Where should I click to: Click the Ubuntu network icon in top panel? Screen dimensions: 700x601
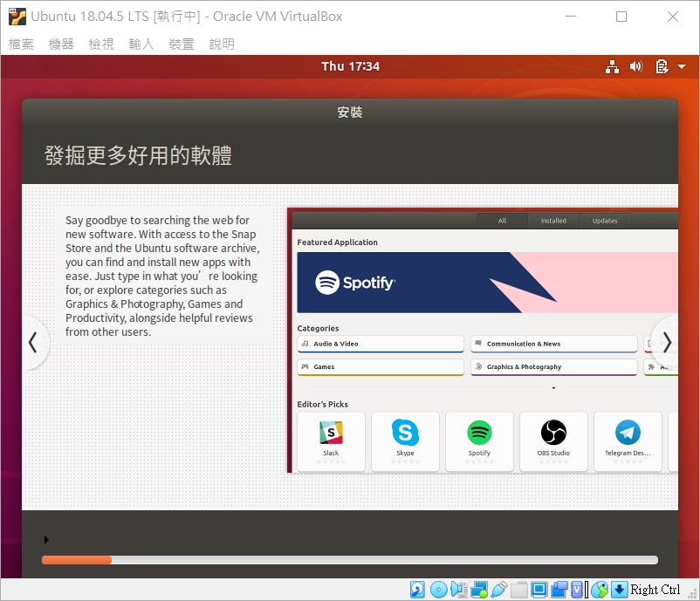[612, 66]
